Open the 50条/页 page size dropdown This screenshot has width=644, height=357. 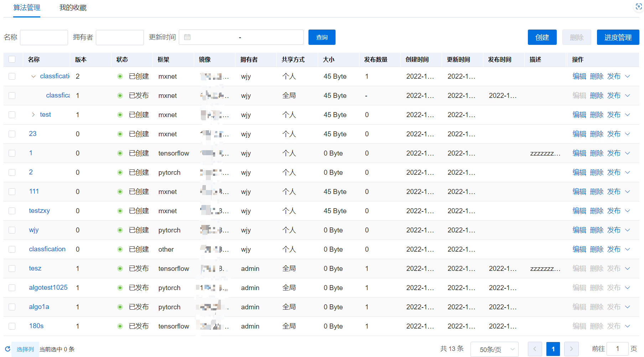click(x=494, y=350)
